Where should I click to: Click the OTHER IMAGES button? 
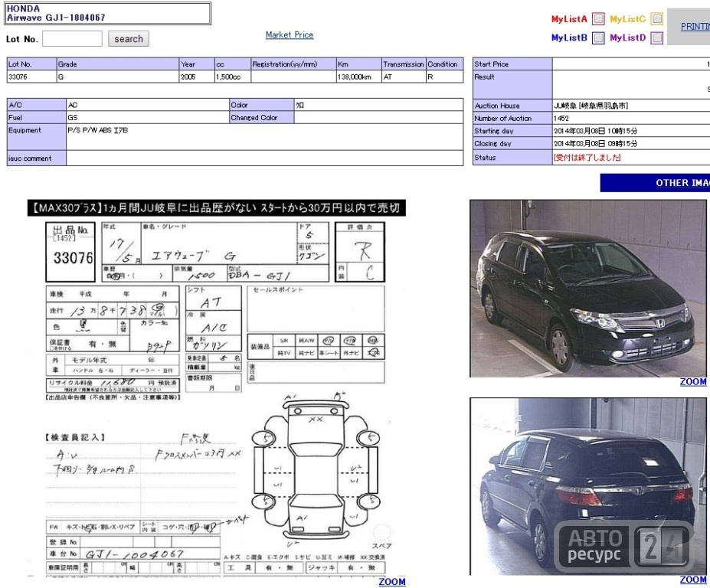coord(655,183)
